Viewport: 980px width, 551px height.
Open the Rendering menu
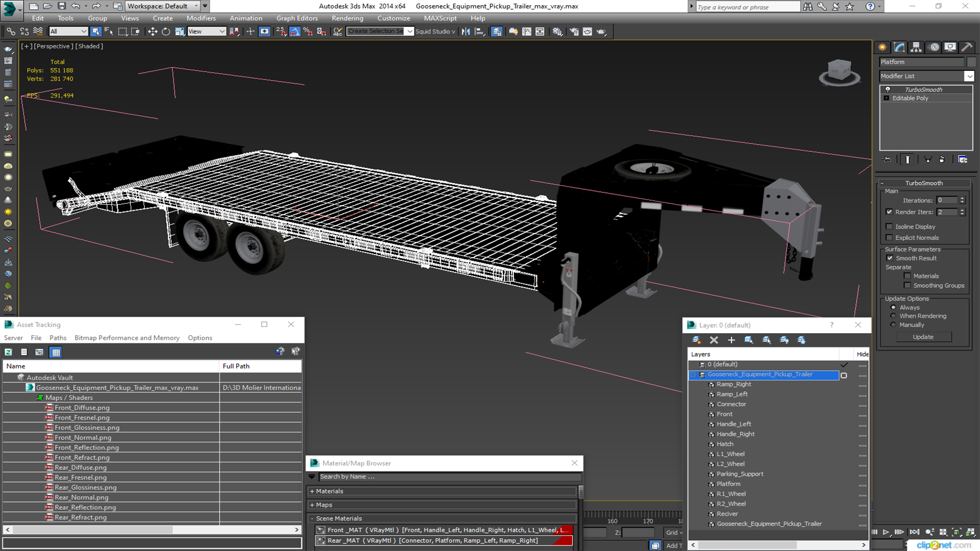coord(347,18)
